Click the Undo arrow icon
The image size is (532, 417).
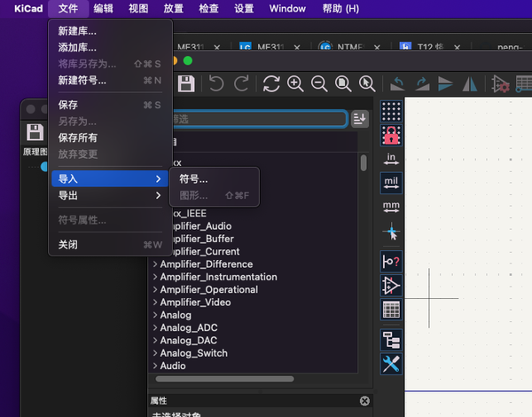(216, 83)
